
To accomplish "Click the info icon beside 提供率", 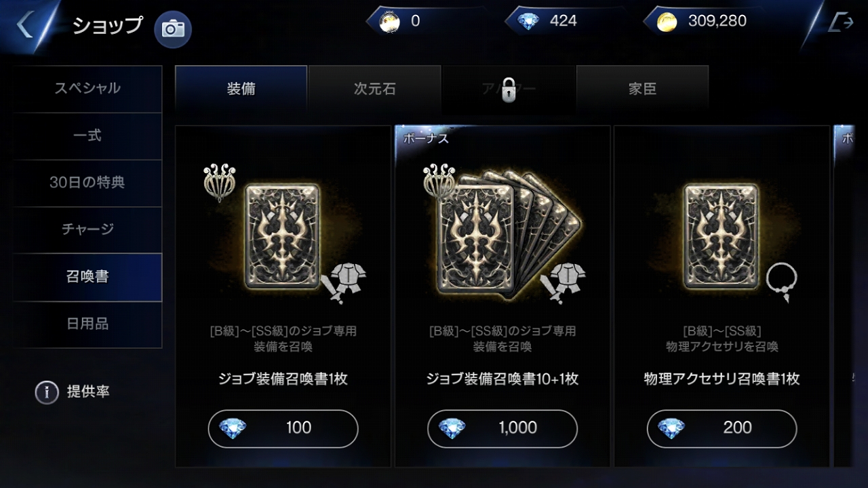I will [x=47, y=392].
